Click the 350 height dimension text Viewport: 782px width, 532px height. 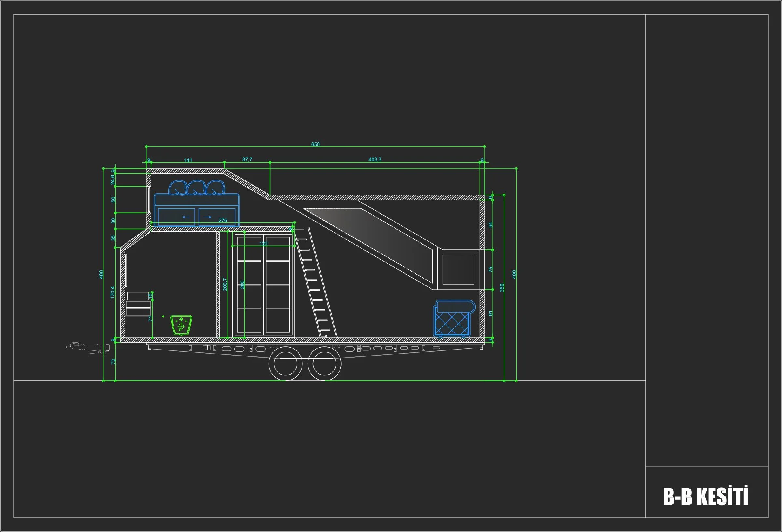502,287
